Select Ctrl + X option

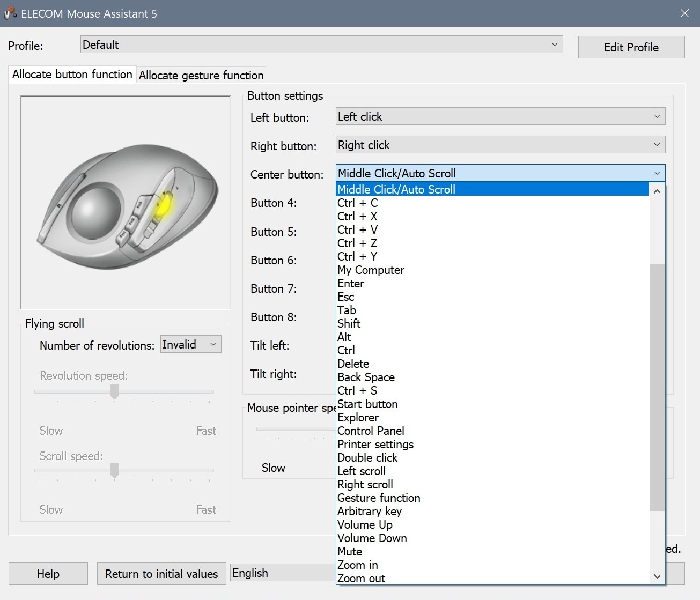[492, 216]
